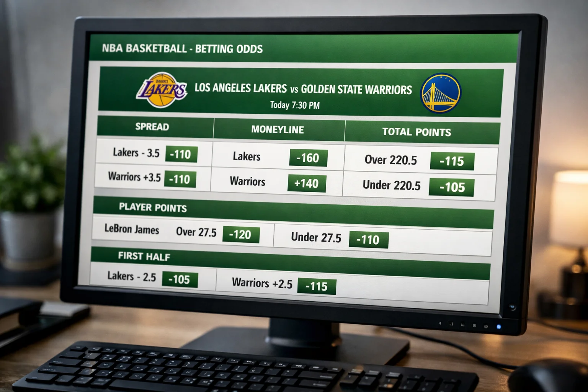Select Lakers -3.5 spread odds -110

tap(181, 154)
